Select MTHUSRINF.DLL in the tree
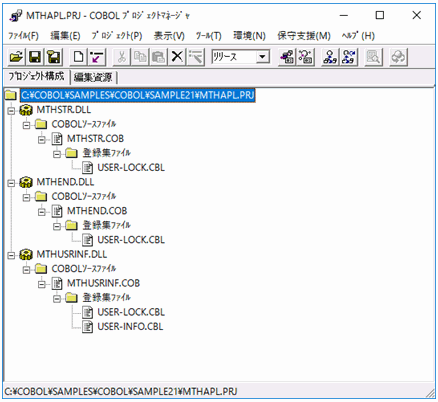The image size is (438, 402). [x=72, y=254]
